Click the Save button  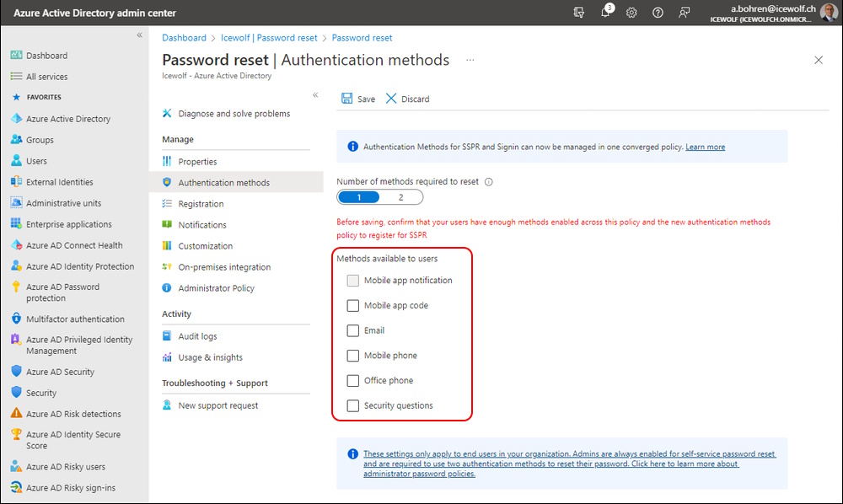coord(358,99)
